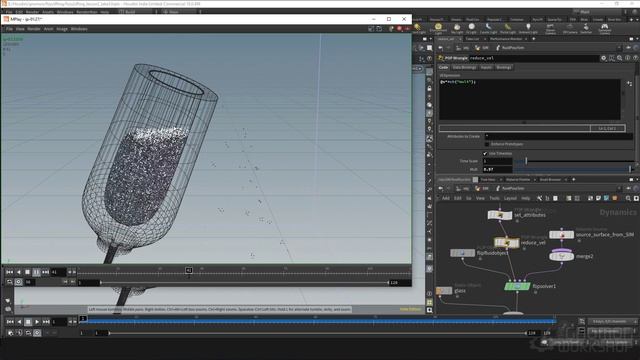Open network editor search icon
This screenshot has height=360, width=640.
(x=628, y=198)
